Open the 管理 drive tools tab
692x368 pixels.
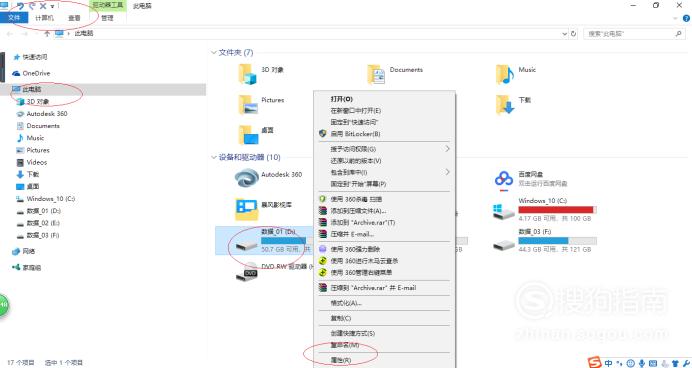click(x=107, y=18)
